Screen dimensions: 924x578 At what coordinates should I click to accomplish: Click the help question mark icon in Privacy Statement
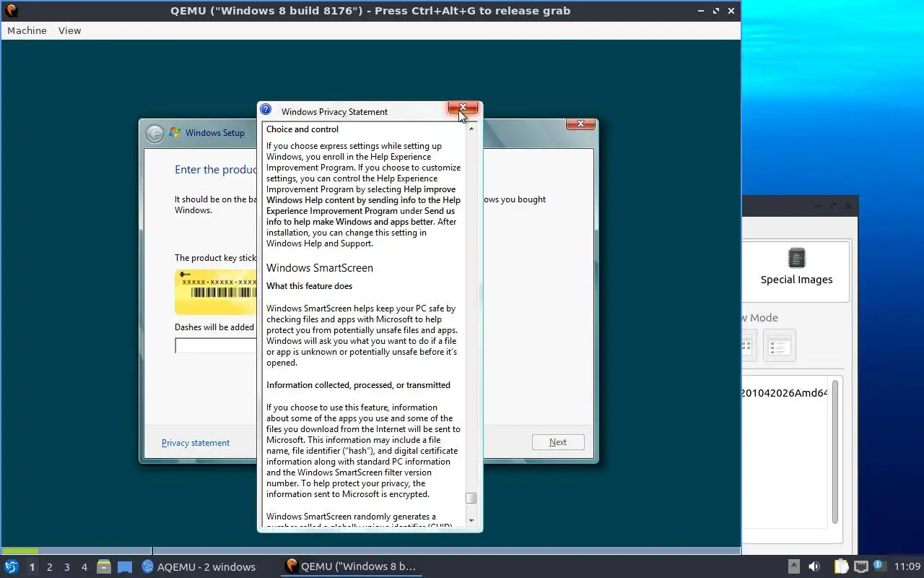266,110
